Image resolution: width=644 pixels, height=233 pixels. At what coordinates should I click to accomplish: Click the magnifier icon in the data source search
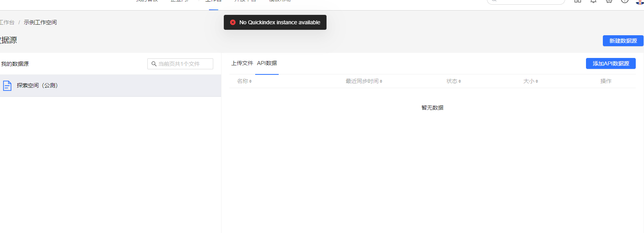[154, 64]
